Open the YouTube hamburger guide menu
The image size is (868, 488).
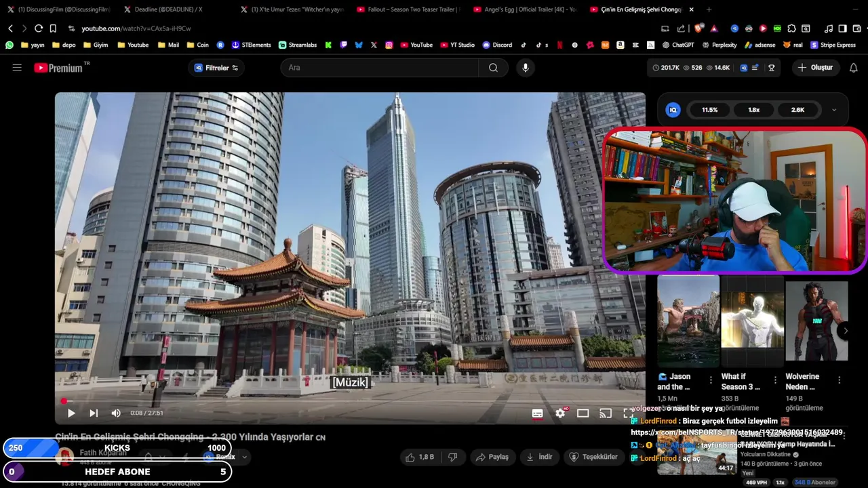tap(17, 68)
